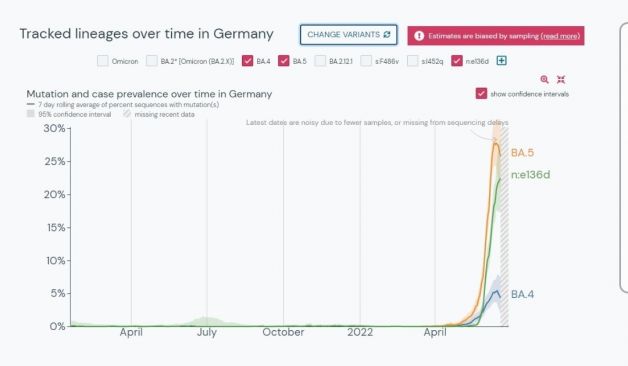Click the BA.5 line label on chart

pyautogui.click(x=522, y=153)
